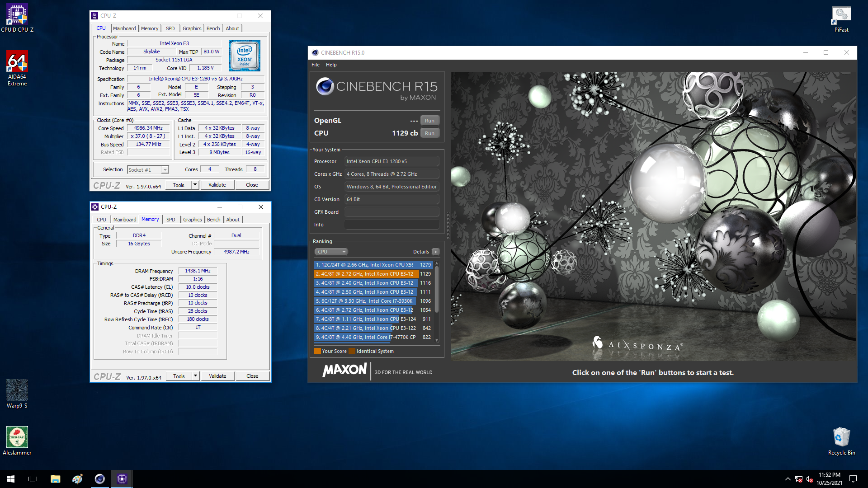The image size is (868, 488).
Task: Click ranking scrollbar down arrow
Action: [437, 340]
